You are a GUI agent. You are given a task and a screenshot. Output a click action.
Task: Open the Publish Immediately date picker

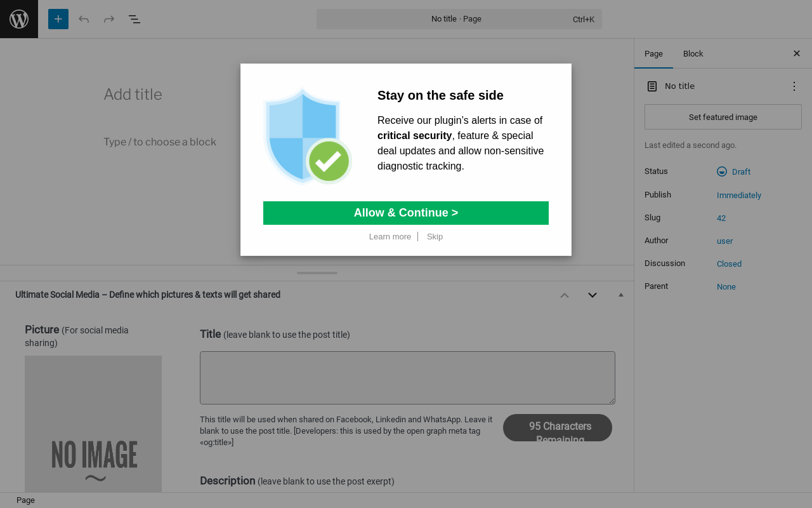[739, 195]
